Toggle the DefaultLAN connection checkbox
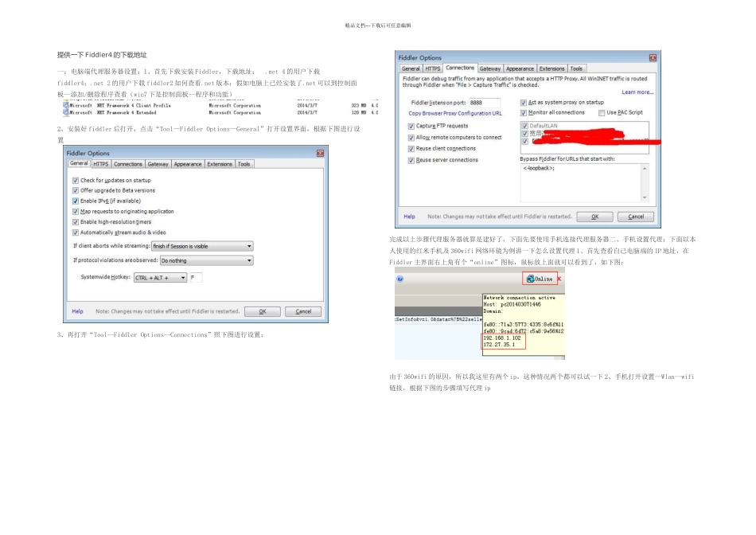 pyautogui.click(x=525, y=126)
